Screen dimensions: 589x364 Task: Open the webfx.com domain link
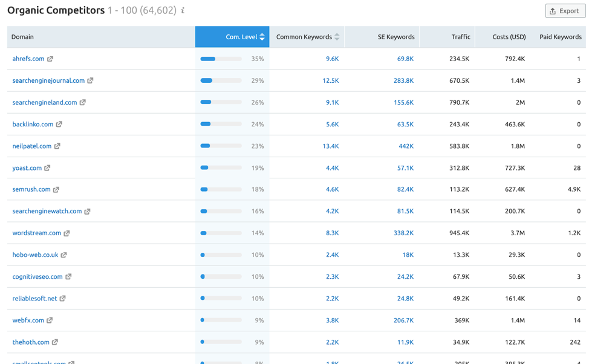(x=28, y=320)
